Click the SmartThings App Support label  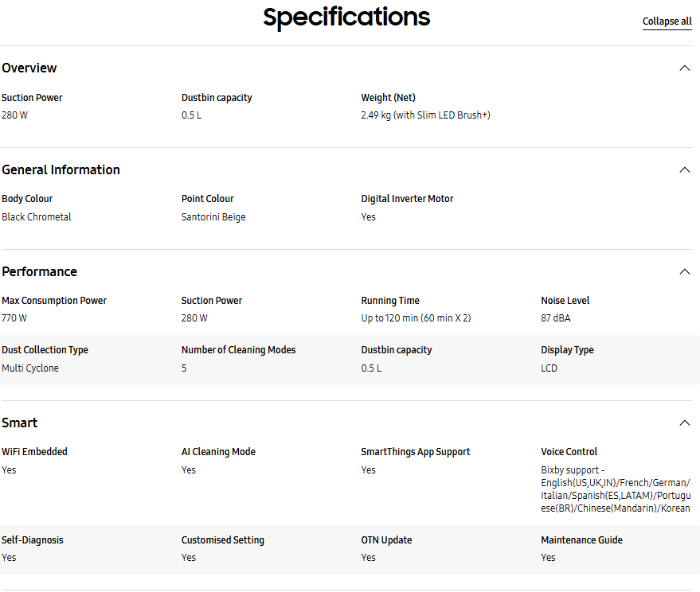click(415, 452)
